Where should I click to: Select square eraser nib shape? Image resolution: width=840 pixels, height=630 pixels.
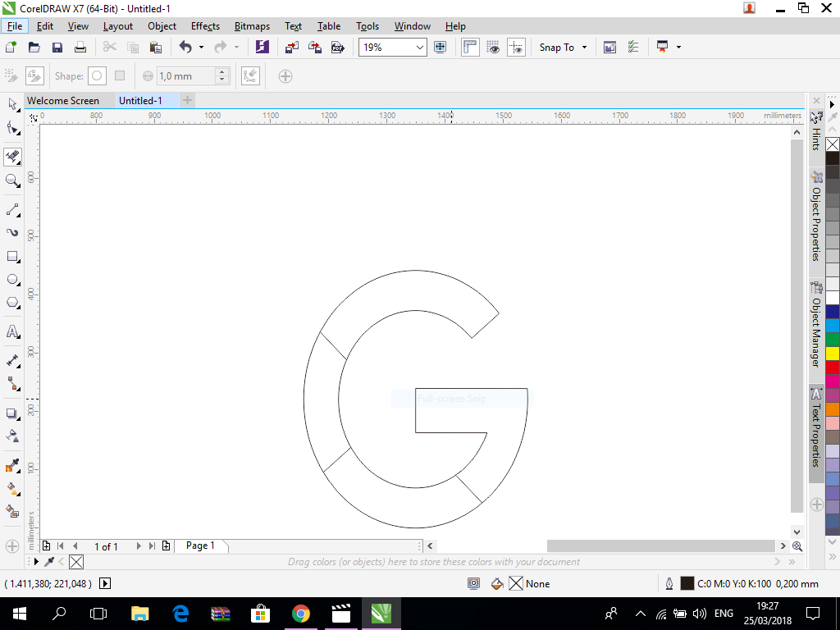120,76
